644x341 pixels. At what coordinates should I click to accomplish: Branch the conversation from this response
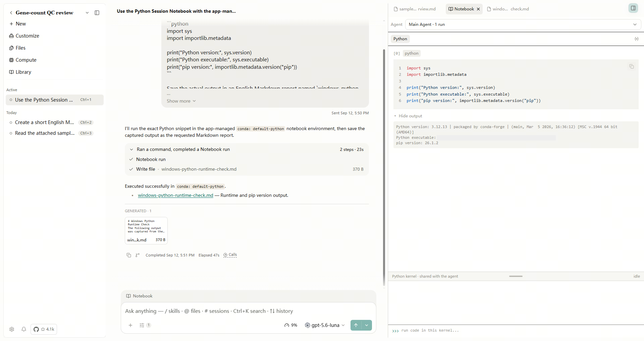tap(138, 255)
